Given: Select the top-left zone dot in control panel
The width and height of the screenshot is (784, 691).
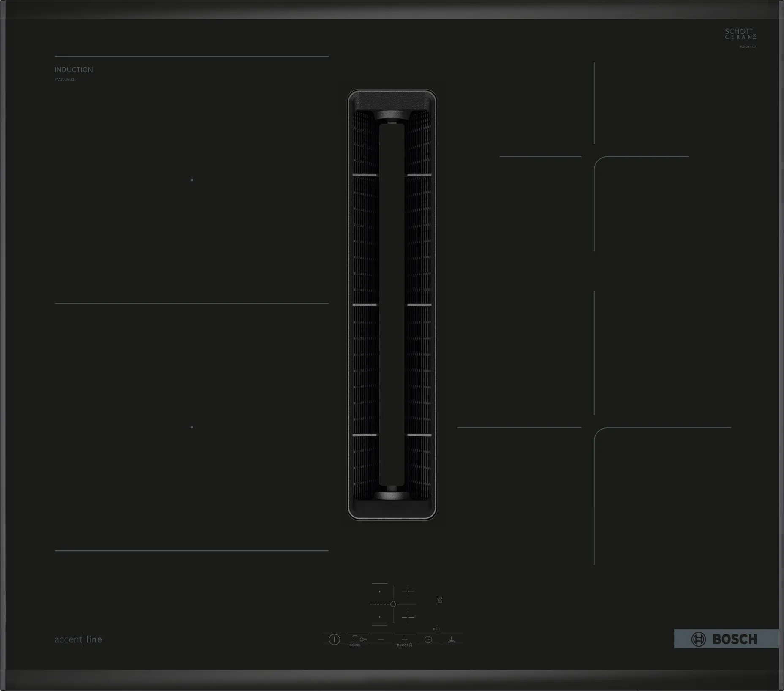Looking at the screenshot, I should [379, 592].
